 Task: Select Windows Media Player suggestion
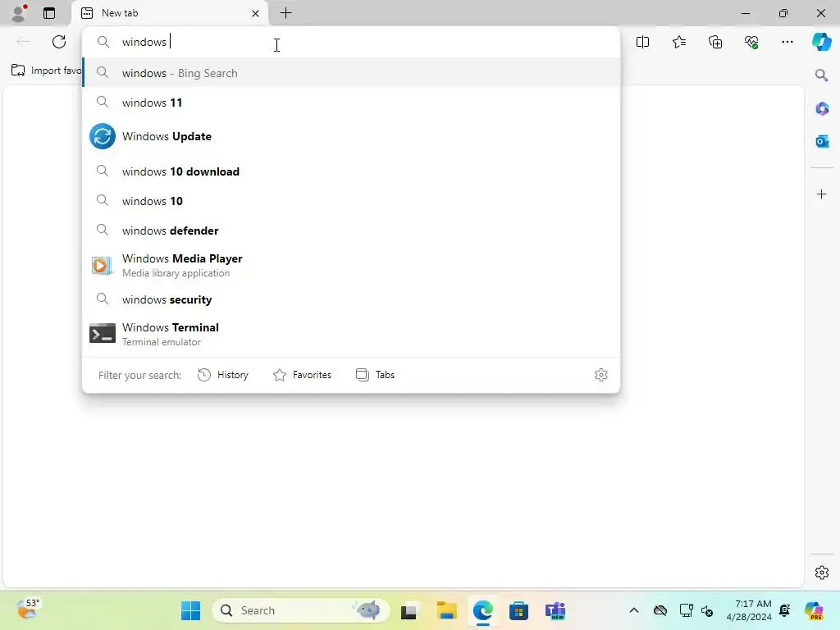tap(351, 265)
